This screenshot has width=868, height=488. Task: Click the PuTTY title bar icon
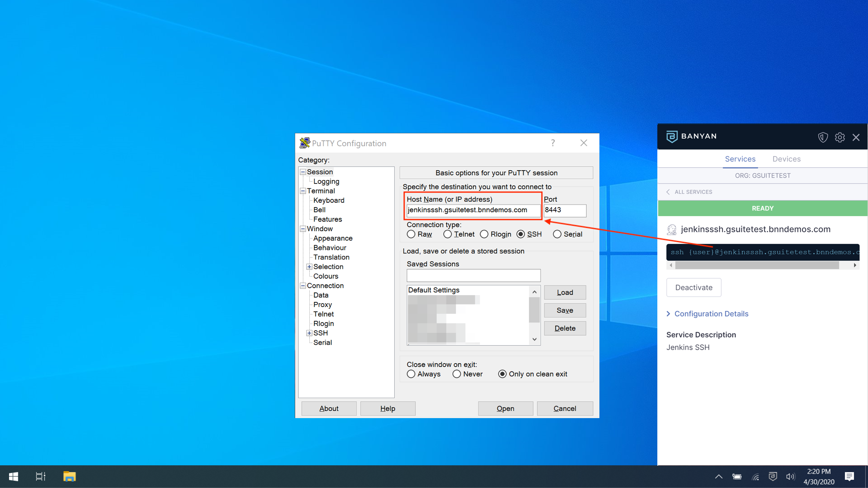click(304, 143)
